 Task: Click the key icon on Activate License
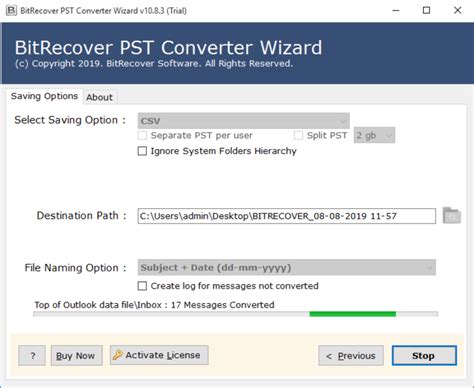(117, 355)
